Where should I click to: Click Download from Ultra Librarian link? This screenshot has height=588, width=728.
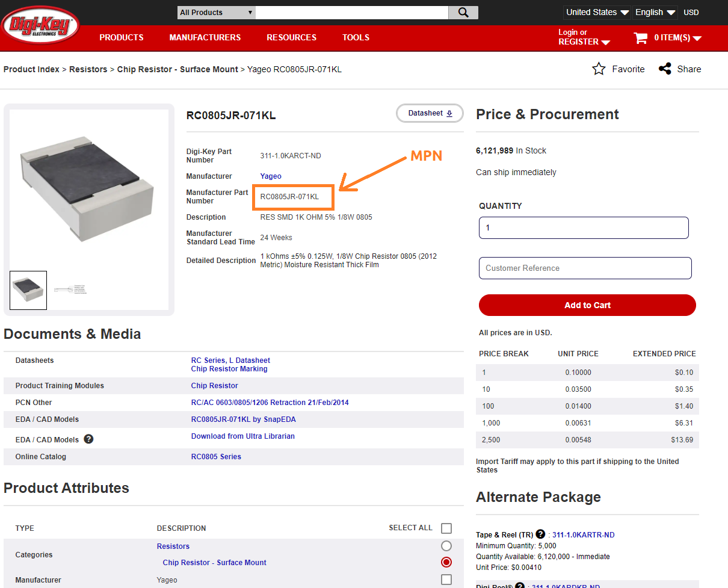pyautogui.click(x=243, y=436)
